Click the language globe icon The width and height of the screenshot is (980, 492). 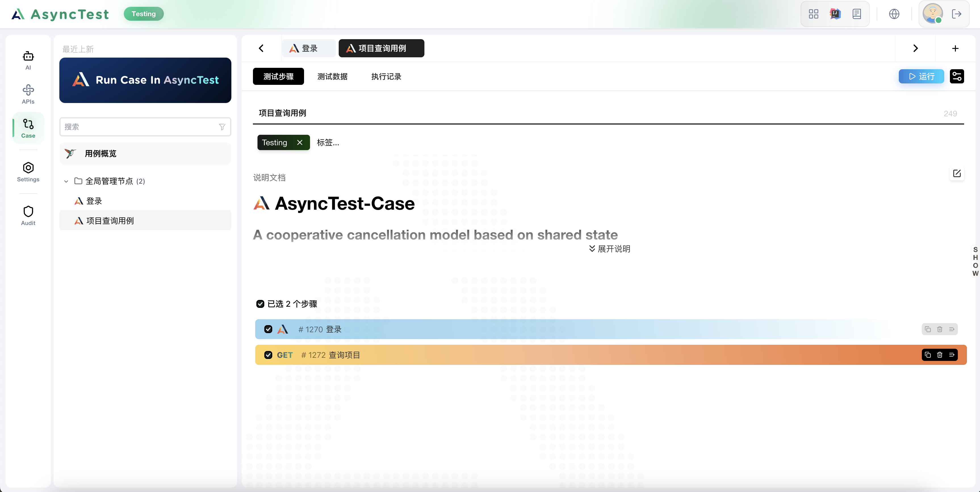(894, 14)
